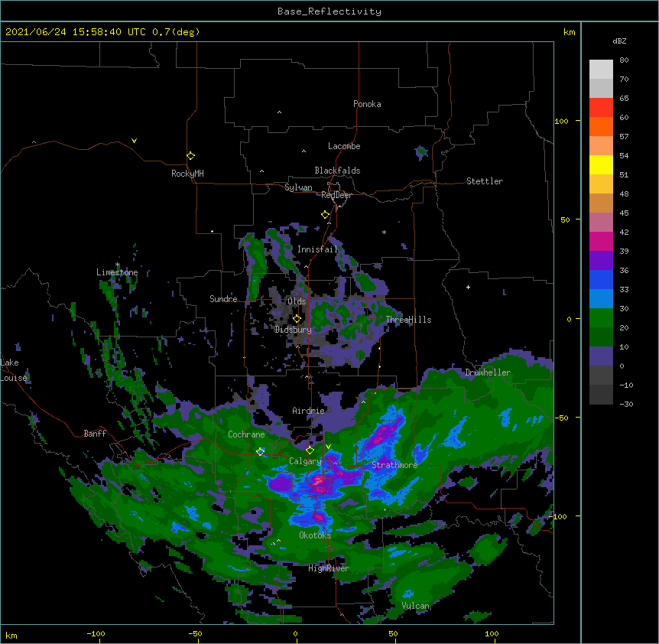Image resolution: width=659 pixels, height=644 pixels.
Task: Click the Lacombe city label
Action: click(x=344, y=146)
